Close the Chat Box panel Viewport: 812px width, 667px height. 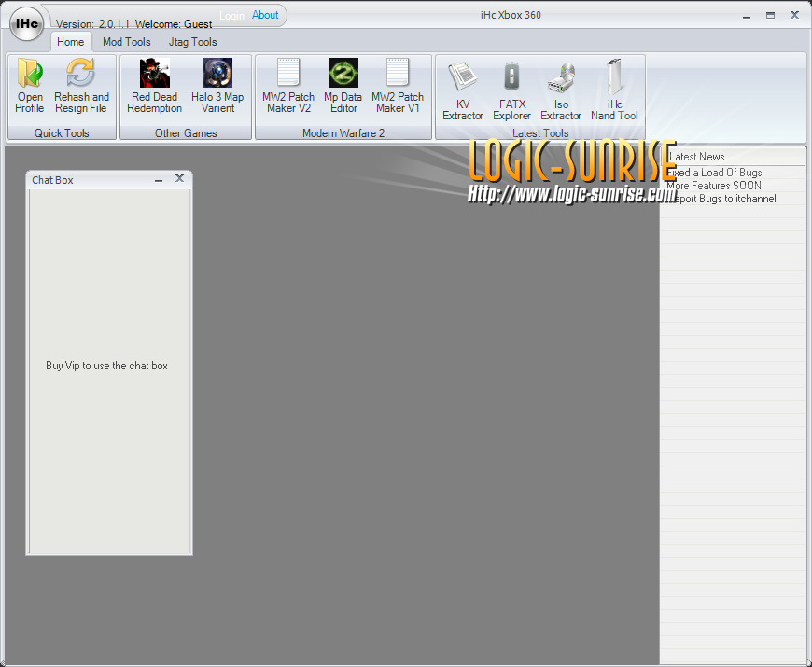pos(180,178)
